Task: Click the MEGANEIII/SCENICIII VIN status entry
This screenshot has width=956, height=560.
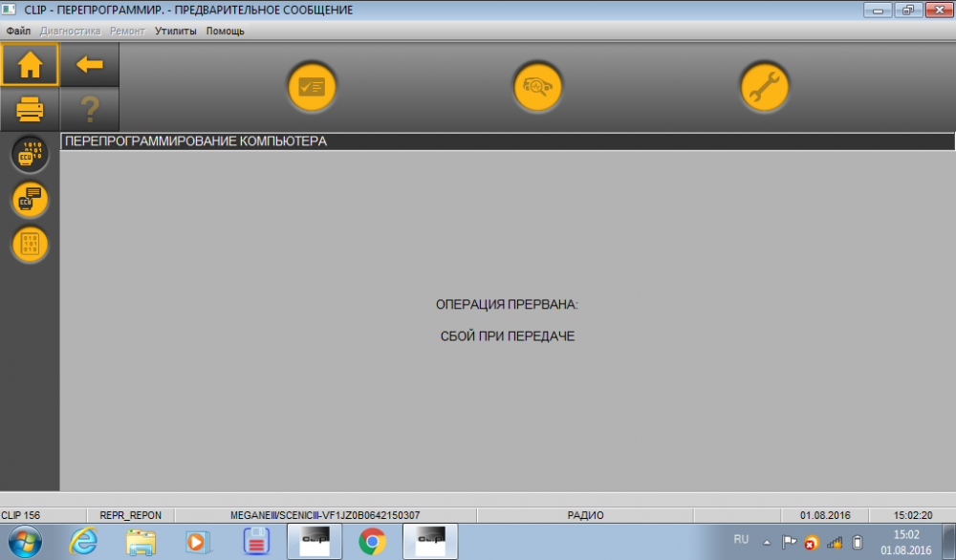Action: [325, 515]
